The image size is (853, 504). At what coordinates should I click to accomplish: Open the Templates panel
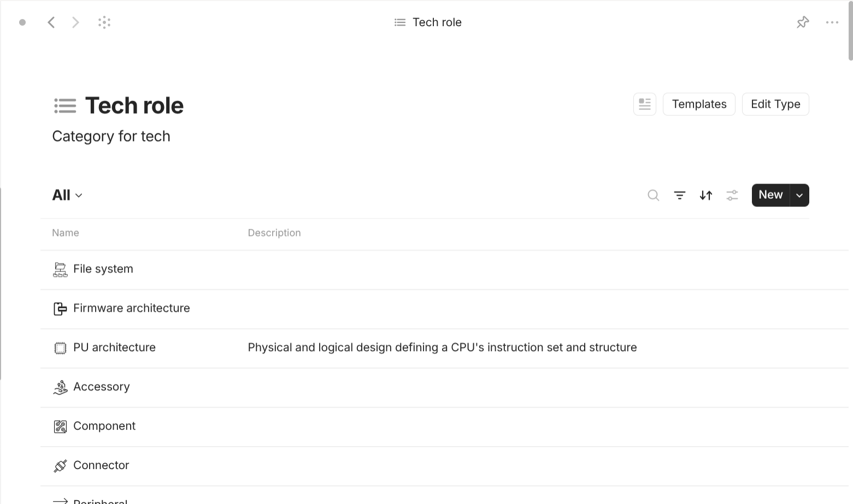coord(699,104)
